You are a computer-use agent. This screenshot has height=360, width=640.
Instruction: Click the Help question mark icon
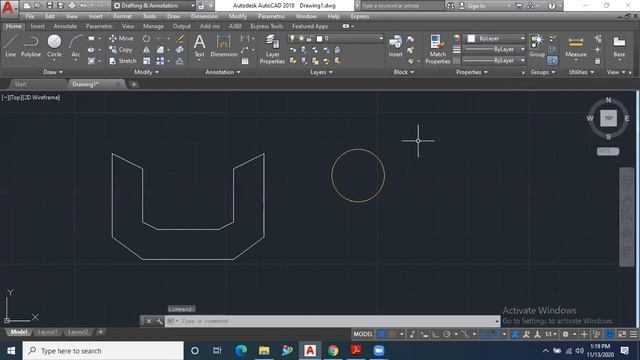pos(551,6)
